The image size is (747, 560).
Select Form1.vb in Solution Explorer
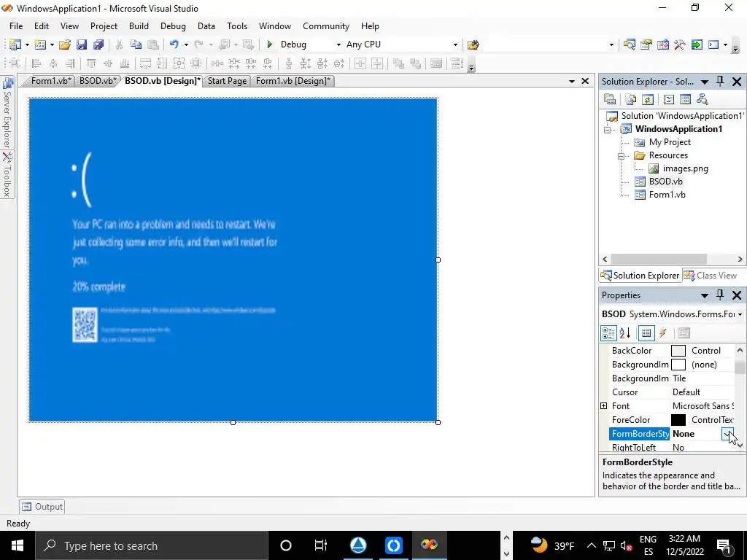[x=667, y=194]
